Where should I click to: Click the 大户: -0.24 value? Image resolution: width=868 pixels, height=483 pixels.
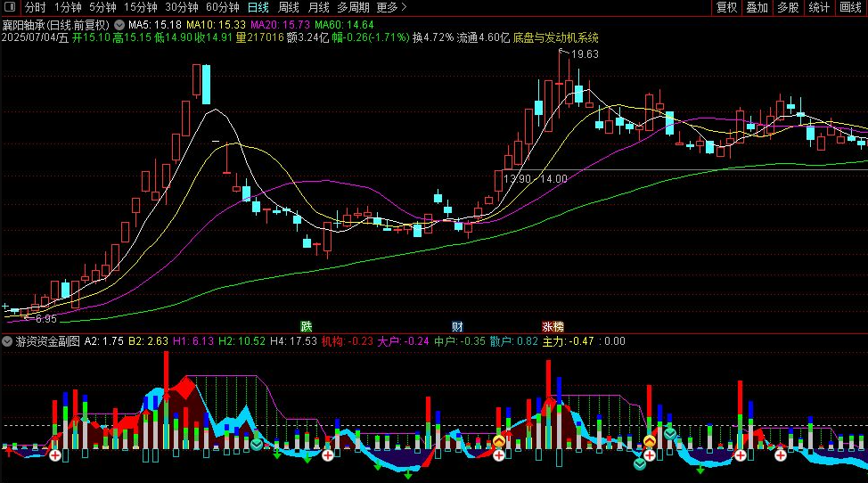pyautogui.click(x=403, y=341)
